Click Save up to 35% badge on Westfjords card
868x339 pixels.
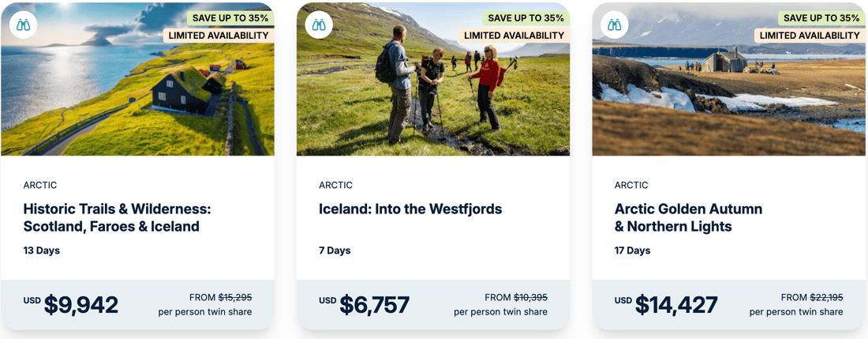pos(526,18)
